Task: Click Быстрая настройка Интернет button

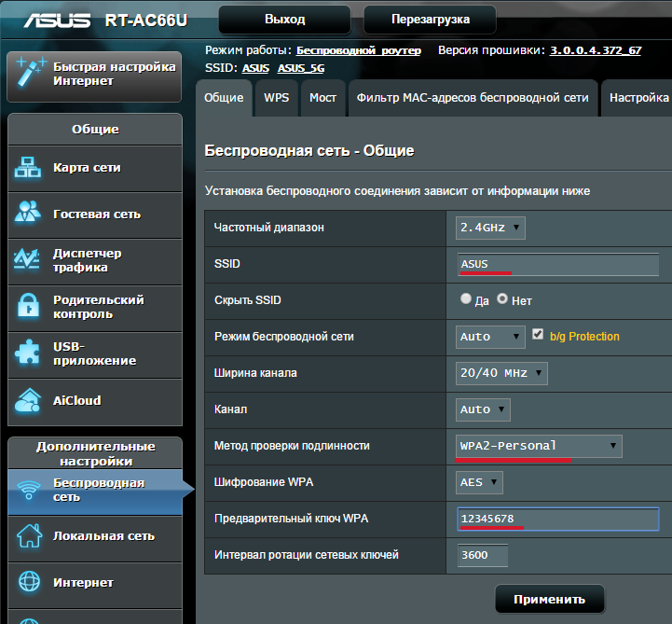Action: pos(94,76)
